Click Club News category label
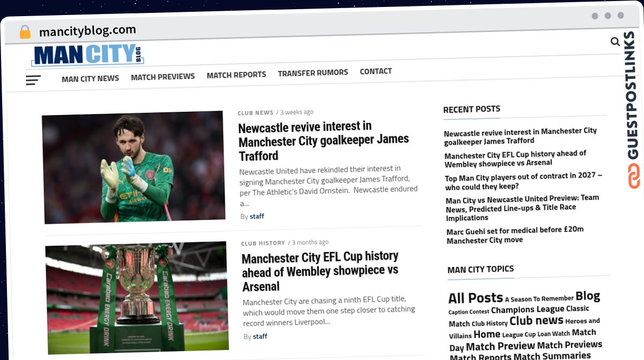 pyautogui.click(x=255, y=113)
